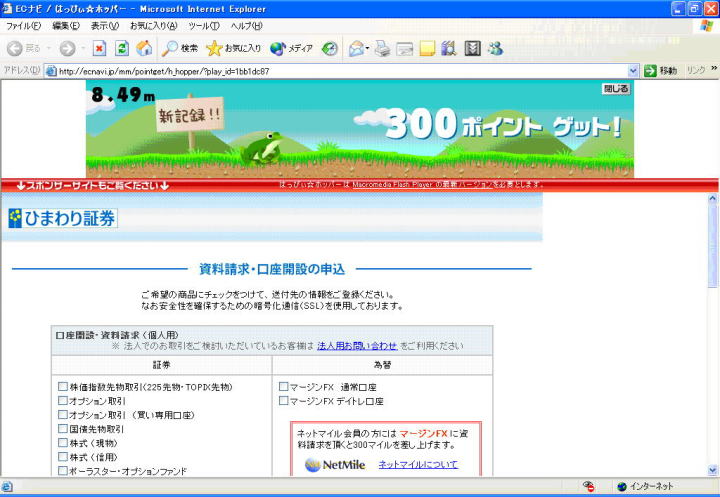Click the 新記録!! signboard

point(190,115)
